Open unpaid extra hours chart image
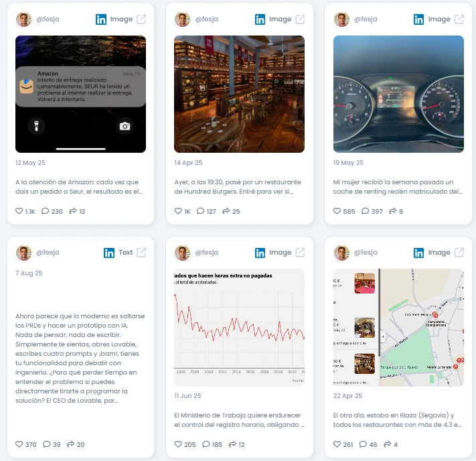476x461 pixels. (x=239, y=327)
